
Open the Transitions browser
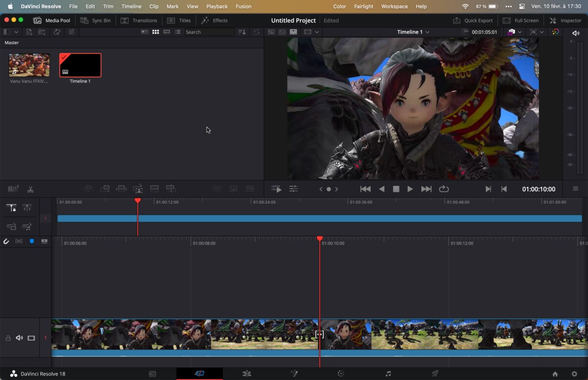tap(139, 21)
